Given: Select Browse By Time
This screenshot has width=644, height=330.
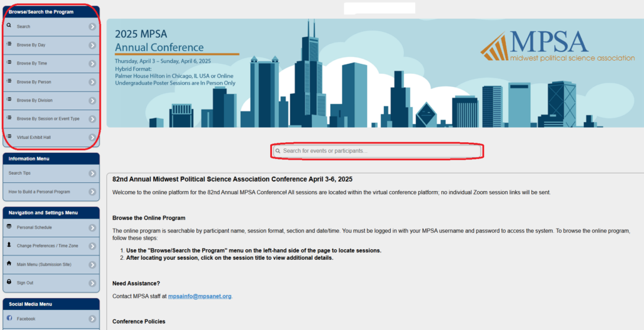Looking at the screenshot, I should pyautogui.click(x=51, y=64).
